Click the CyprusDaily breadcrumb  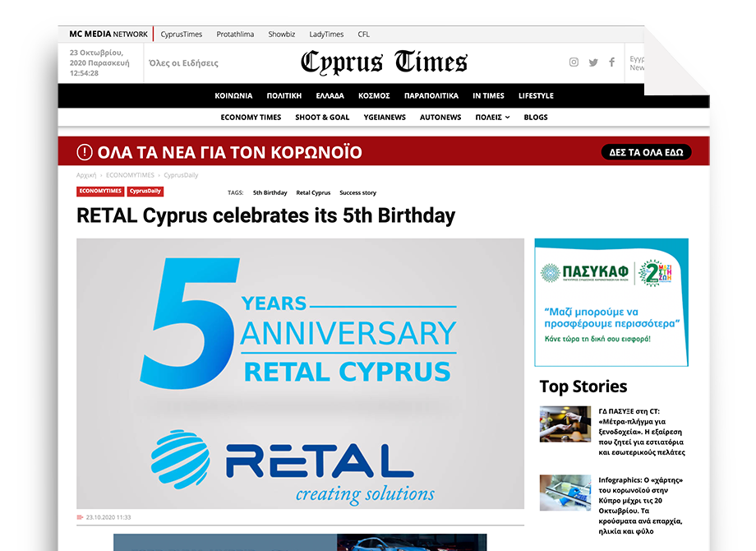[181, 175]
